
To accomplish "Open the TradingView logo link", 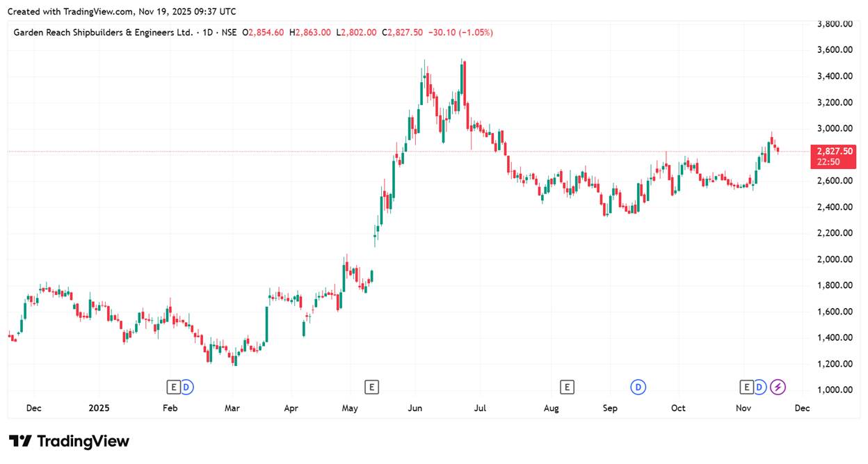I will 69,441.
